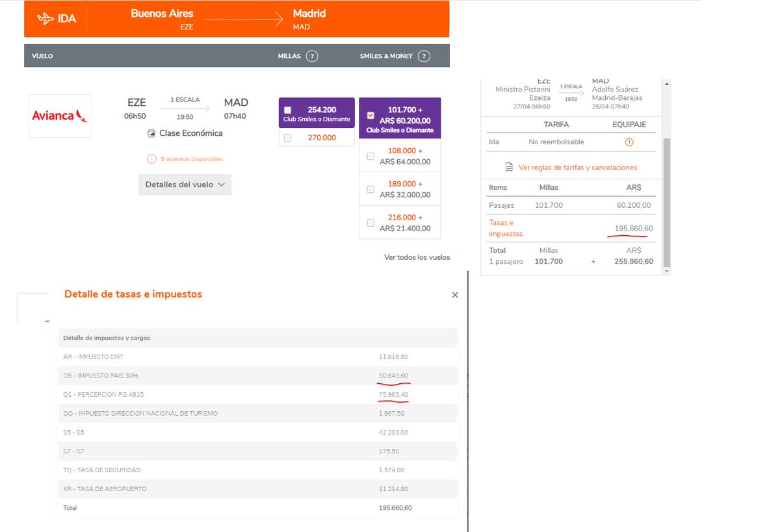
Task: Click the TQ - TASA DE SEGURIDAD row
Action: pyautogui.click(x=257, y=470)
